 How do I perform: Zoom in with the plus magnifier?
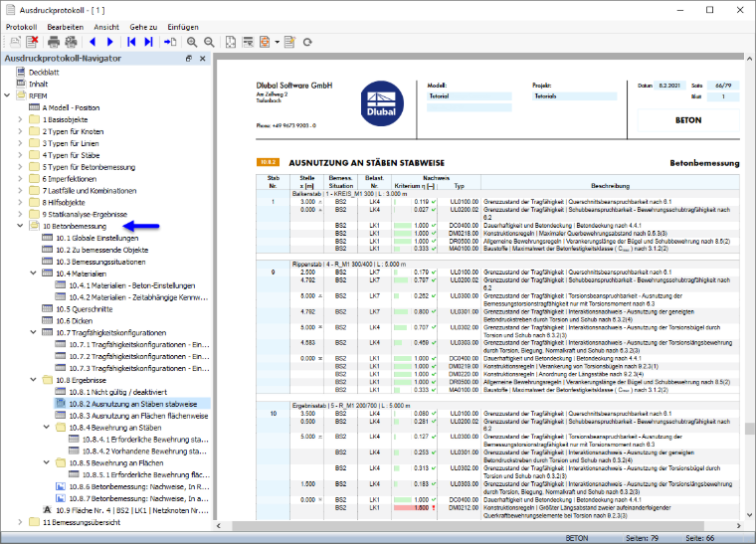(x=192, y=42)
